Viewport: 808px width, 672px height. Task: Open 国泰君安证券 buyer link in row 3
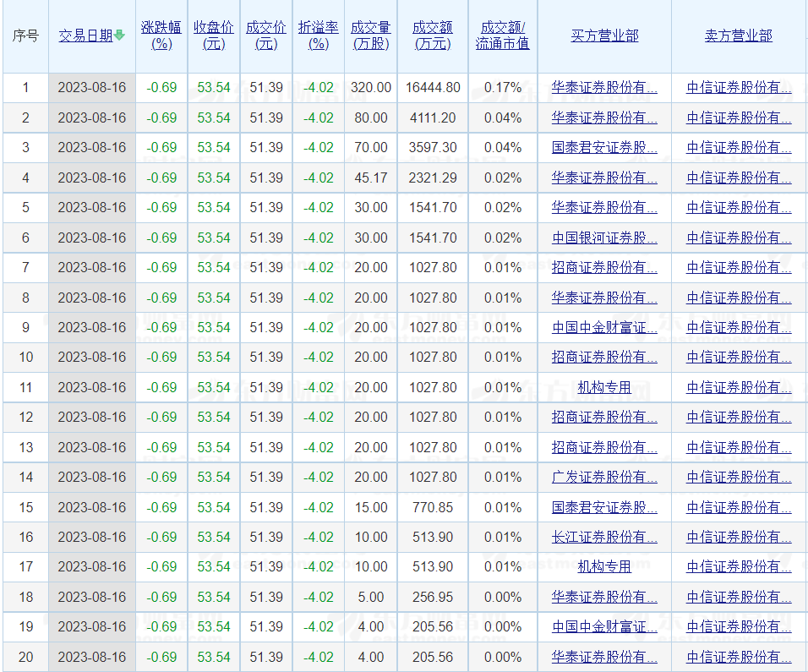(604, 147)
